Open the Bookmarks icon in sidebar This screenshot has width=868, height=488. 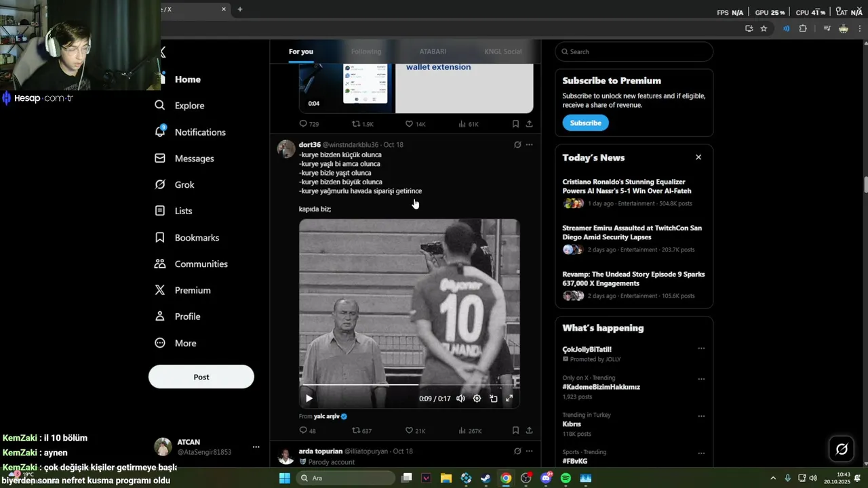[160, 237]
